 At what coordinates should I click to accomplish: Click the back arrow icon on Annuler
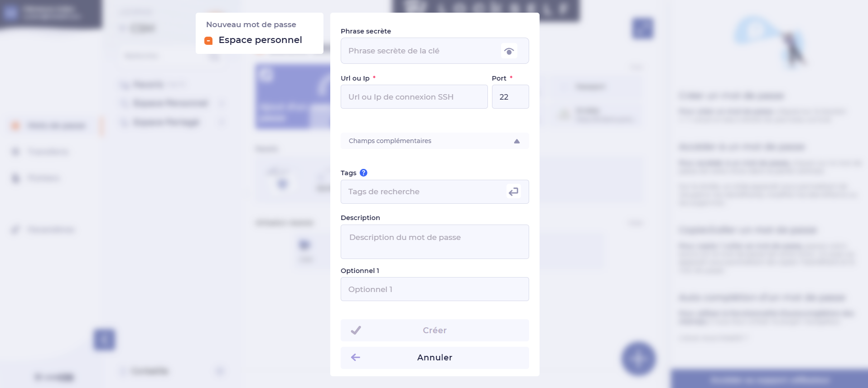click(x=356, y=357)
